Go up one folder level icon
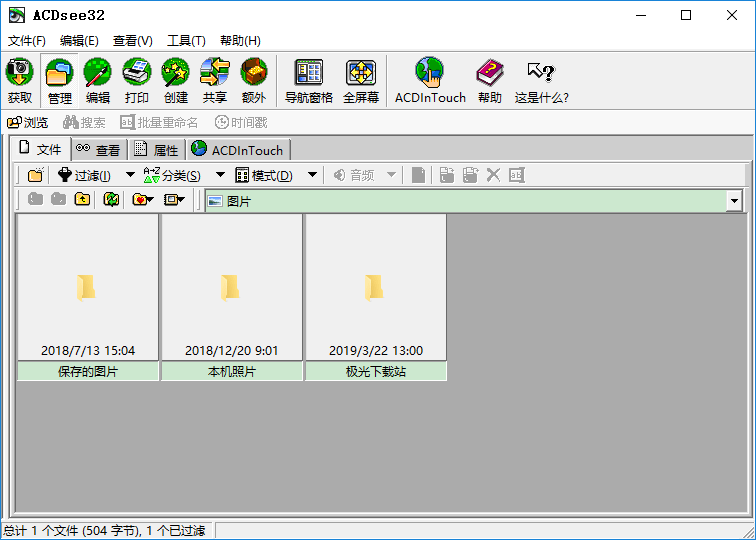Viewport: 756px width, 540px height. [82, 199]
